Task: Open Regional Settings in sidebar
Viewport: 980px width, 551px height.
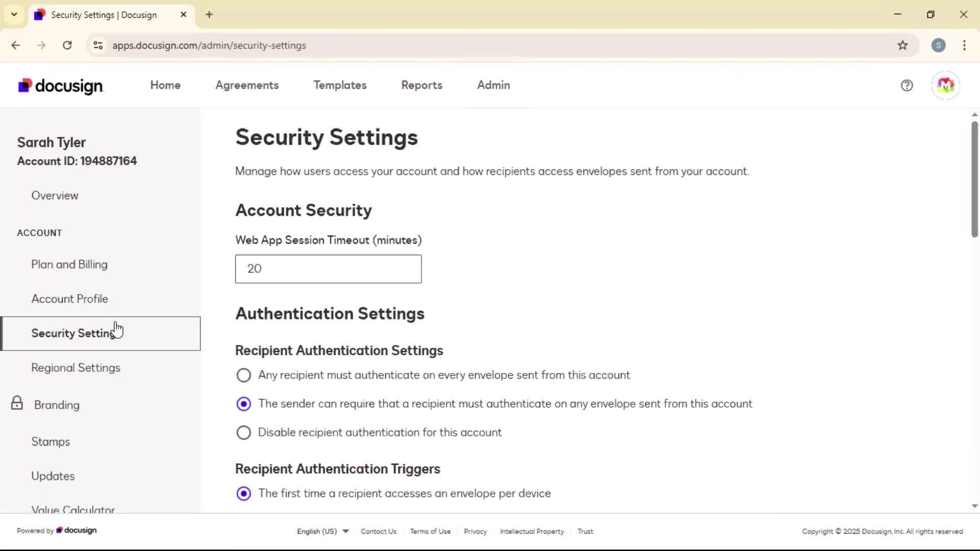Action: [x=76, y=368]
